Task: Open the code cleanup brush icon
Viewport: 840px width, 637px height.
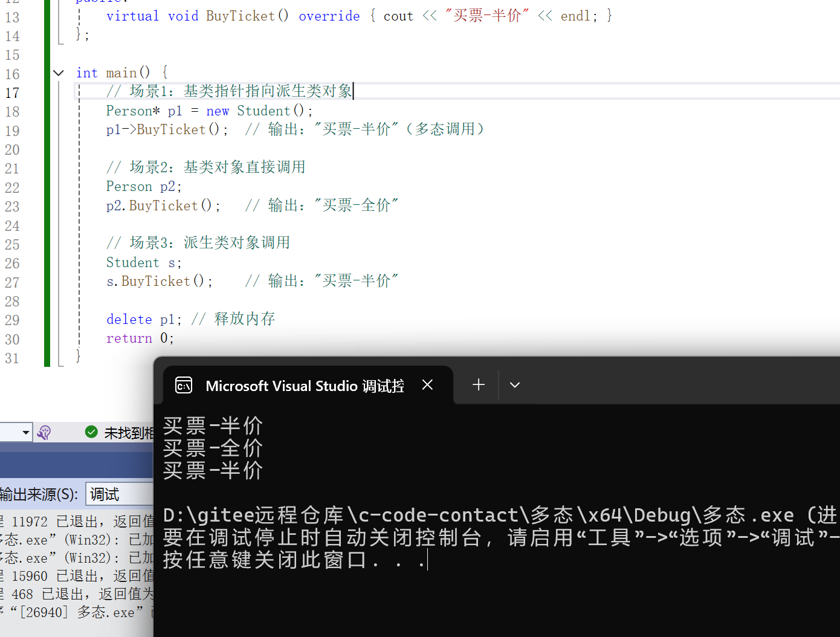Action: click(44, 432)
